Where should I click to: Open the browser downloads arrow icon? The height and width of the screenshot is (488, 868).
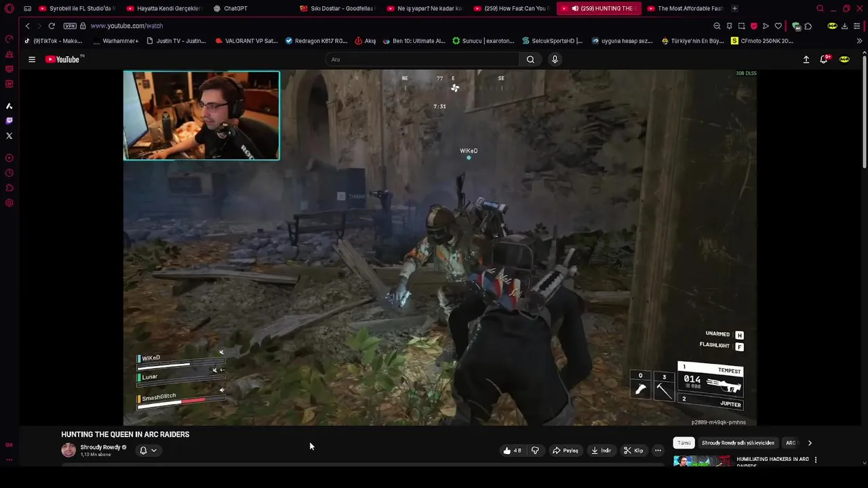pyautogui.click(x=844, y=26)
